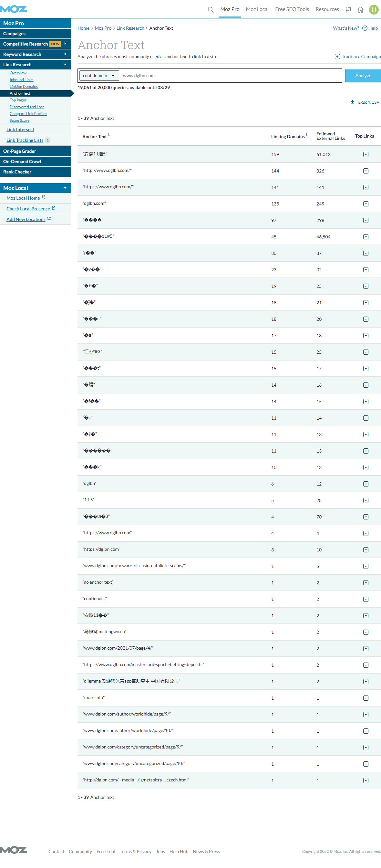Switch to the Moz Local top tab

pos(257,9)
